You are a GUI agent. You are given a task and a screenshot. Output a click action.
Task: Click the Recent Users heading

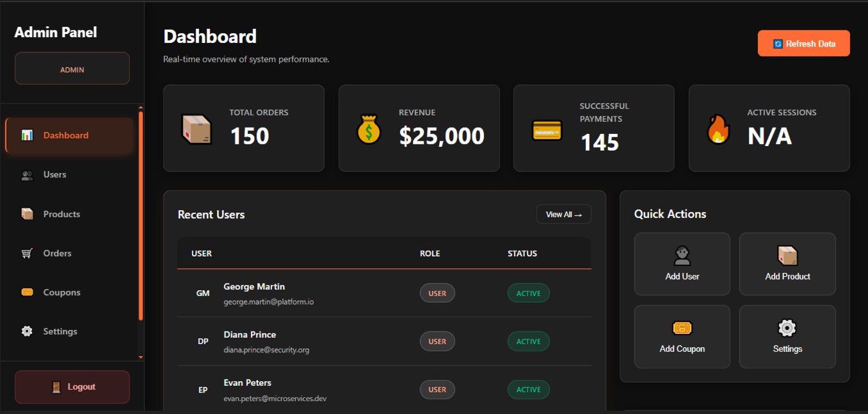pyautogui.click(x=211, y=215)
